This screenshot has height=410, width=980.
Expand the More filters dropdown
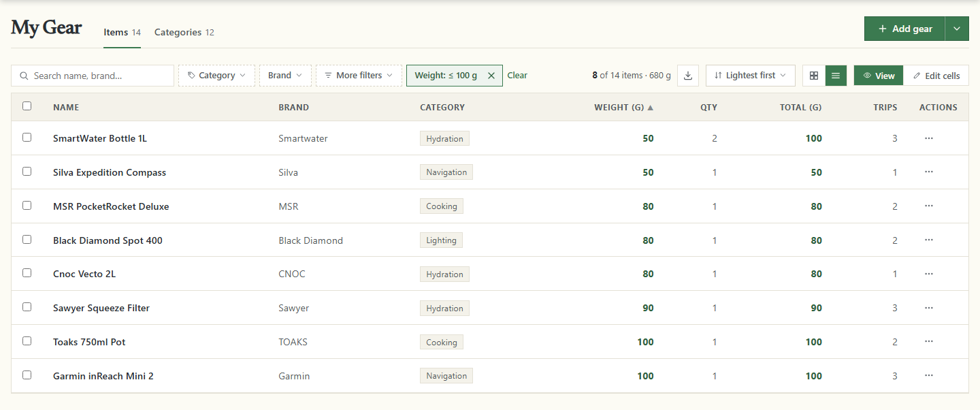click(x=359, y=76)
